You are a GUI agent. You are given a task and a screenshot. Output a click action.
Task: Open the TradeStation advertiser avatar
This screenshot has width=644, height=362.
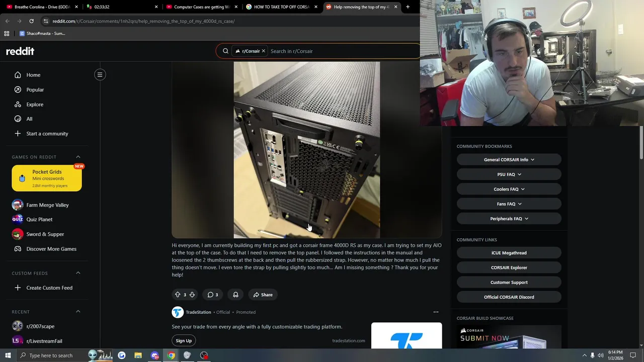(x=178, y=312)
